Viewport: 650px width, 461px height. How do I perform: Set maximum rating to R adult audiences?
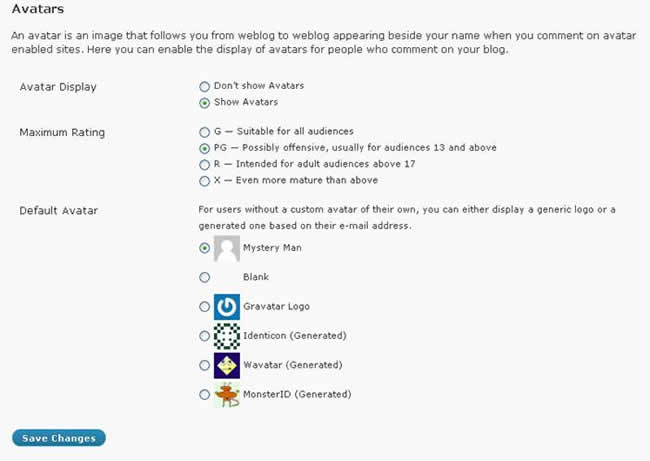coord(204,165)
